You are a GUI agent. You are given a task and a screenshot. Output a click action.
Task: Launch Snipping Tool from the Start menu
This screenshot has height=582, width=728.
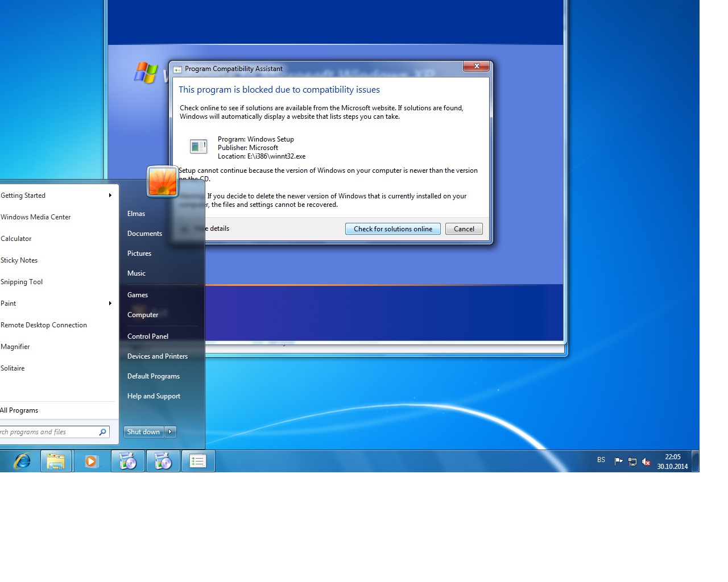coord(22,282)
